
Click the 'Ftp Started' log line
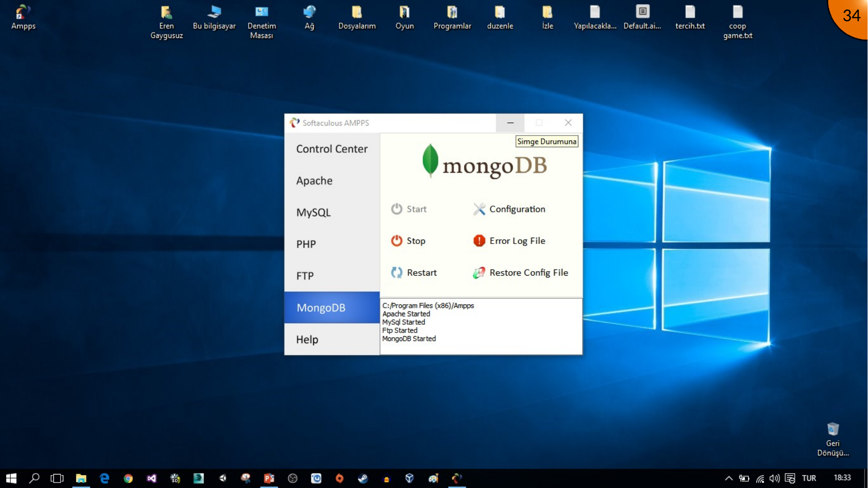400,330
